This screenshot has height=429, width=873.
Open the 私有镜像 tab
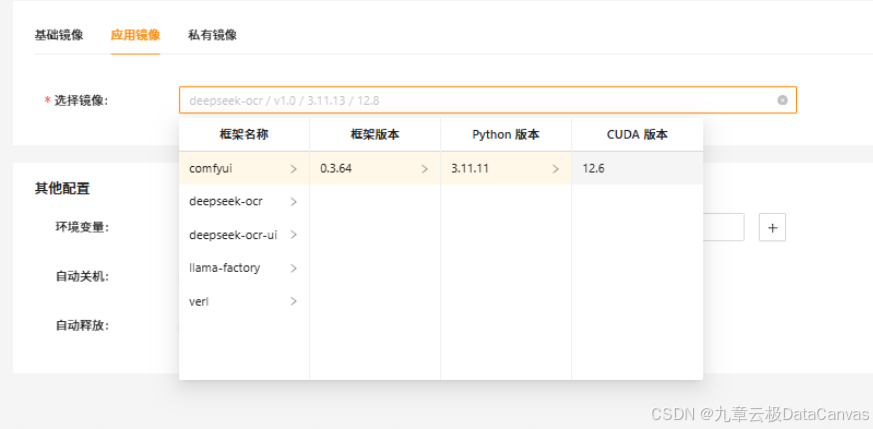(212, 35)
